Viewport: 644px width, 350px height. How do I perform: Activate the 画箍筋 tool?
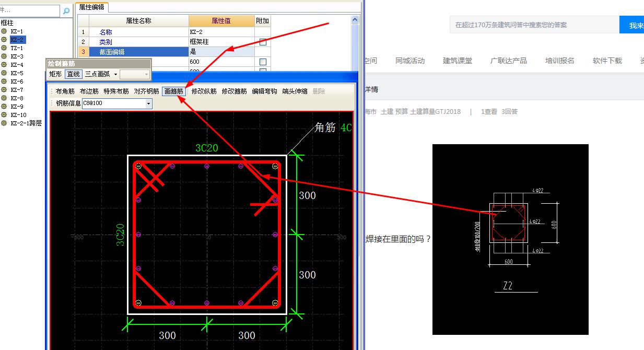point(174,91)
